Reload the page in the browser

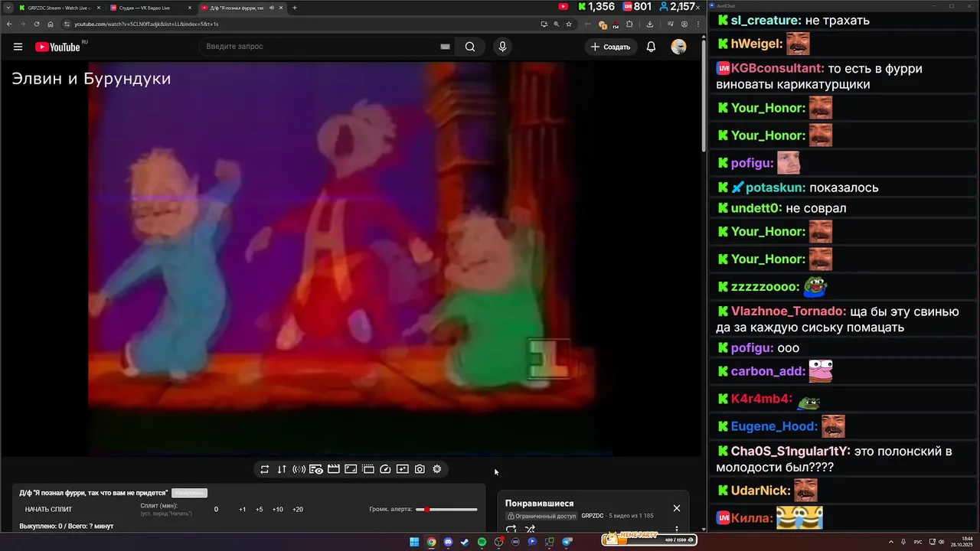(37, 24)
